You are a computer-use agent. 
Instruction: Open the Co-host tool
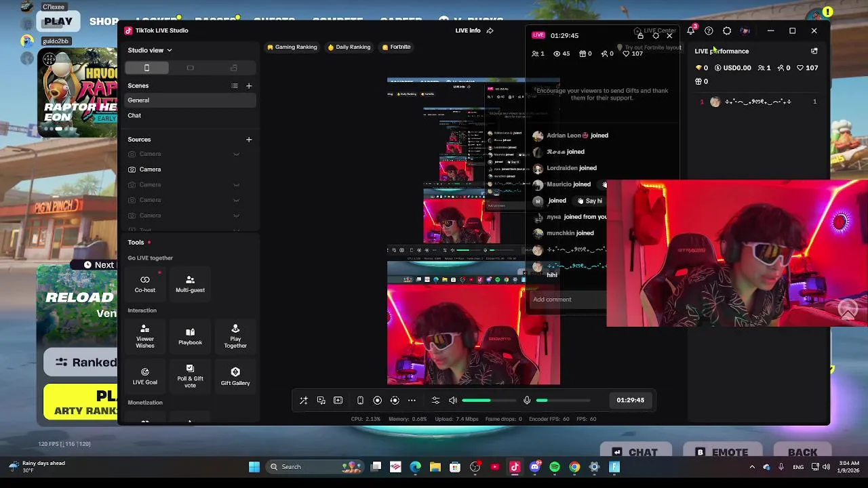144,284
